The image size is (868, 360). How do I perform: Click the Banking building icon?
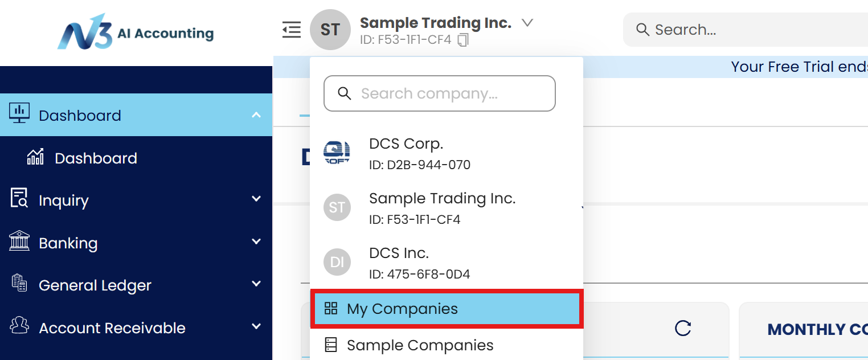[x=19, y=242]
